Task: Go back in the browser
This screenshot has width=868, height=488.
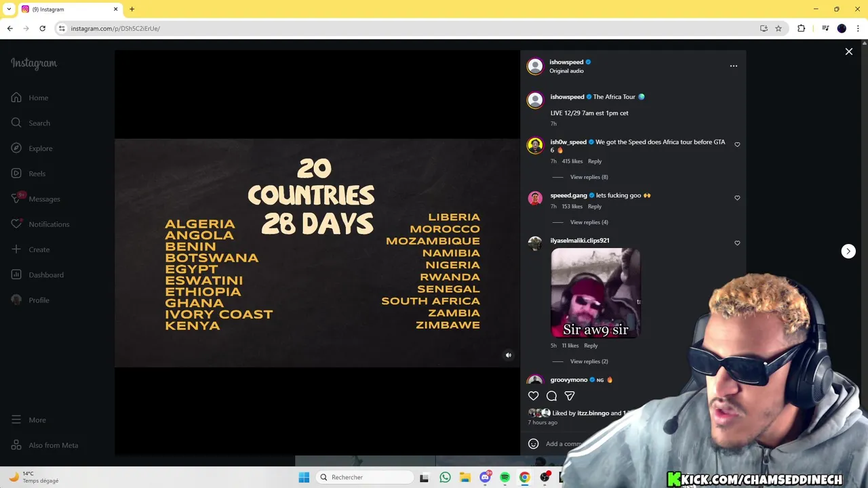Action: (x=9, y=28)
